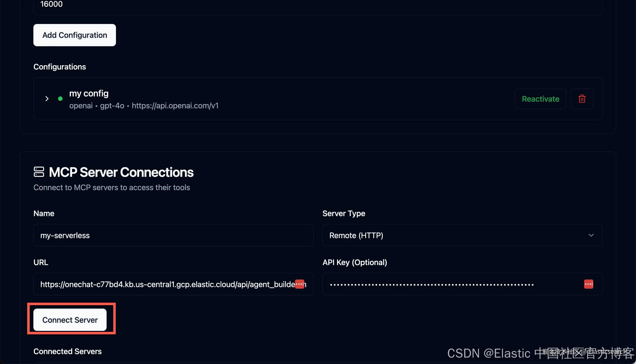The width and height of the screenshot is (636, 364).
Task: Click green status dot of my config
Action: [x=60, y=99]
